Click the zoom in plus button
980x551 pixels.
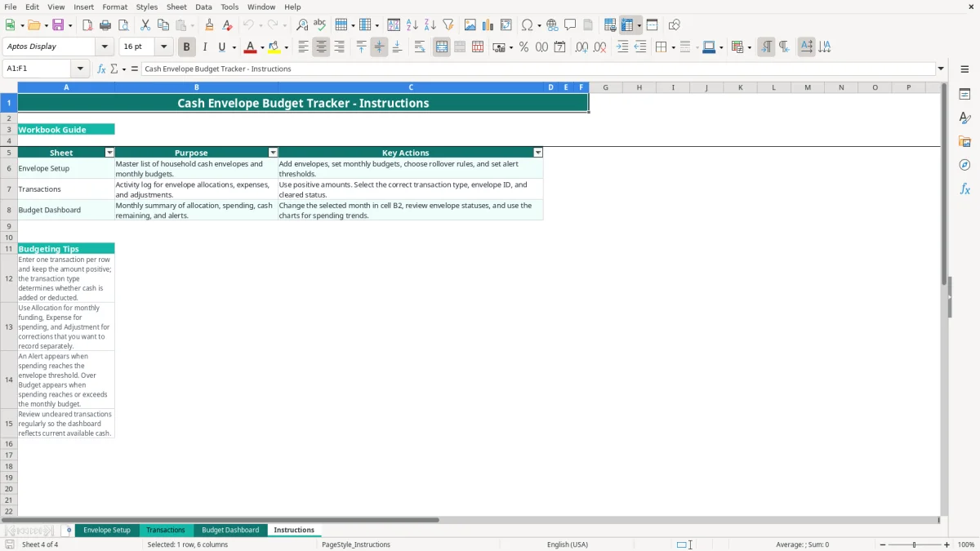coord(947,544)
